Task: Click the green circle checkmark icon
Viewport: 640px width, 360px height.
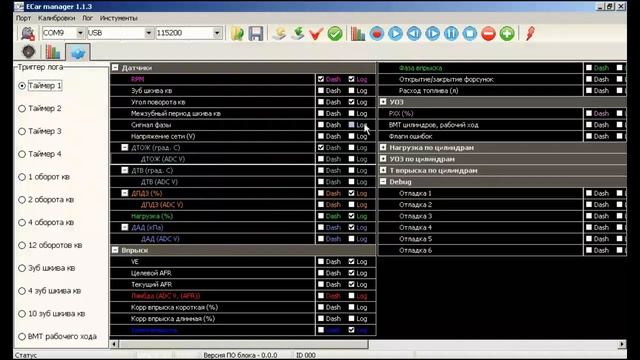Action: [335, 33]
